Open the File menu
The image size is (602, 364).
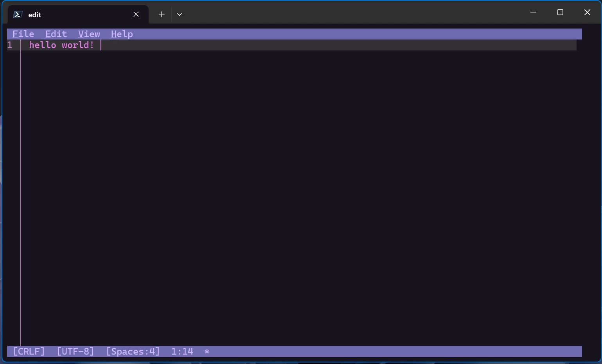coord(23,34)
